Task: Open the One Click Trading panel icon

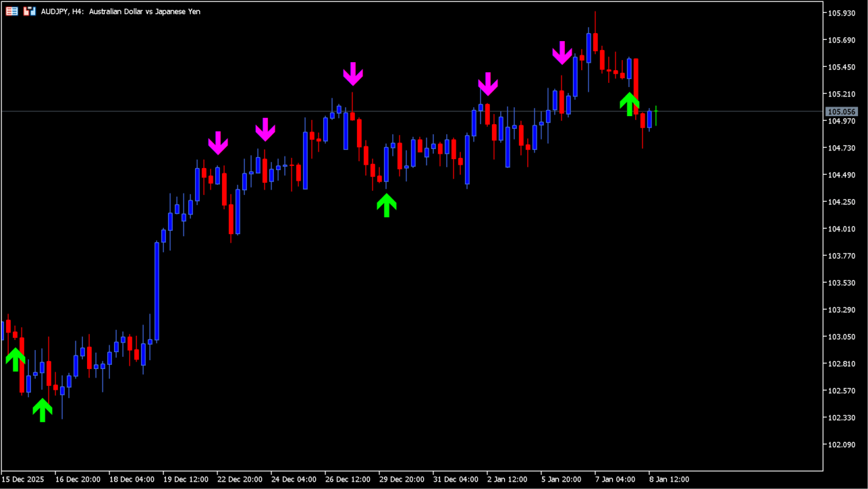Action: pos(11,11)
